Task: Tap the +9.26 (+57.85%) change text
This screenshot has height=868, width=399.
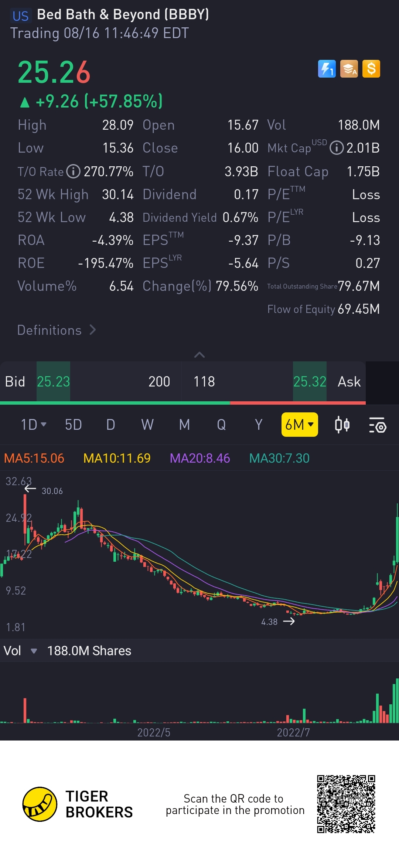Action: [99, 101]
